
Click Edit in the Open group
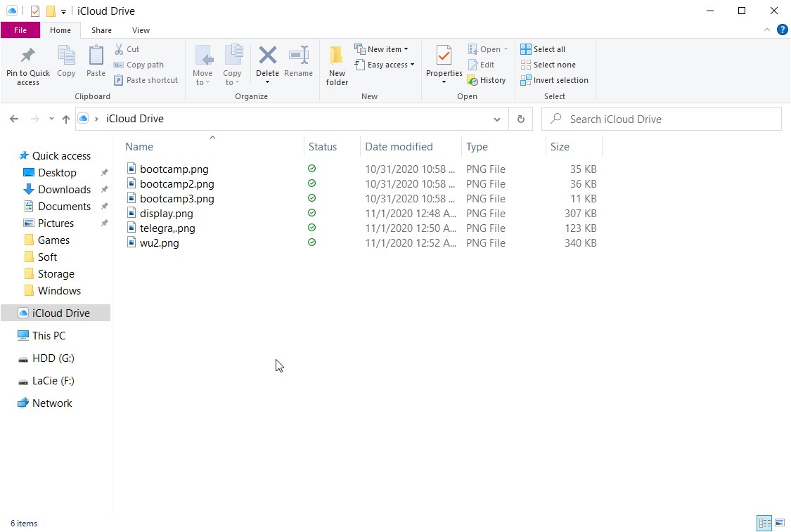(481, 65)
